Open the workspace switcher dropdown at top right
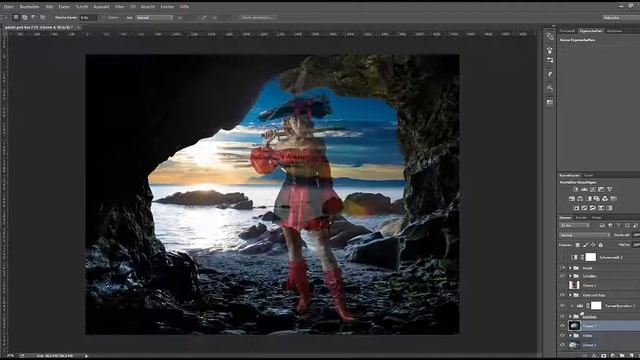This screenshot has height=360, width=640. click(621, 18)
